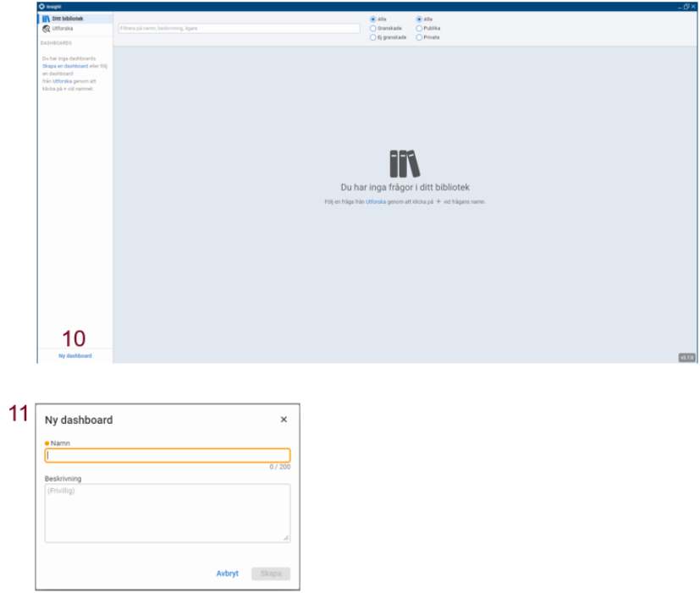Select the Ej granskade radio button
Viewport: 700px width, 593px height.
[372, 37]
